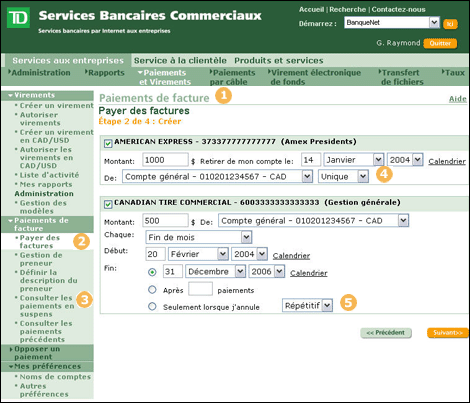The width and height of the screenshot is (470, 403).
Task: Open the Transfert de fichiers menu
Action: coord(401,77)
